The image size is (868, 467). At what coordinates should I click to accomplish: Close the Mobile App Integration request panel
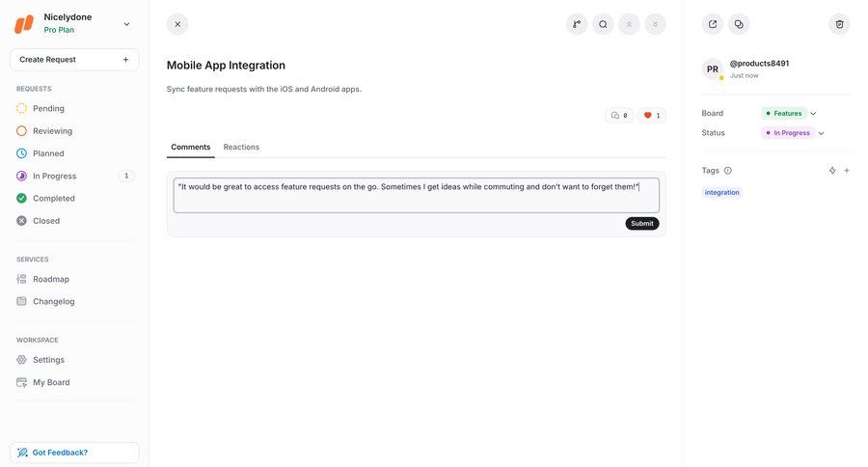coord(177,24)
